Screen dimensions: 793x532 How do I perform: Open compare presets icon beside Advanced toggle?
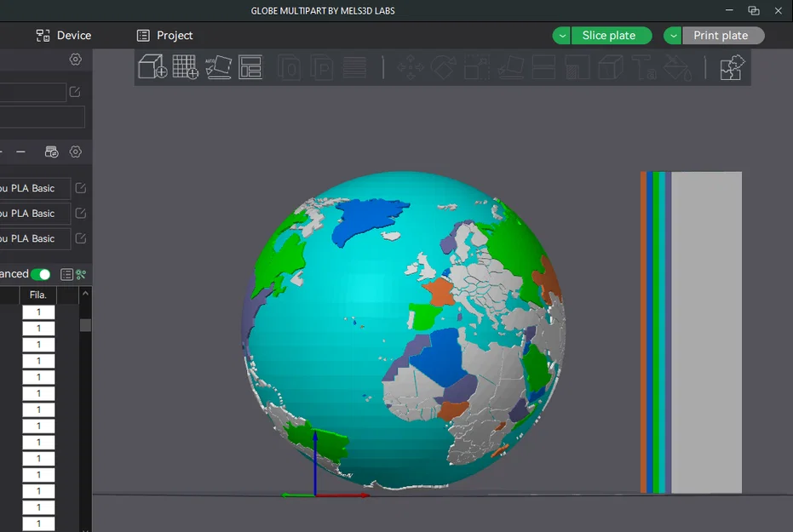pos(81,274)
